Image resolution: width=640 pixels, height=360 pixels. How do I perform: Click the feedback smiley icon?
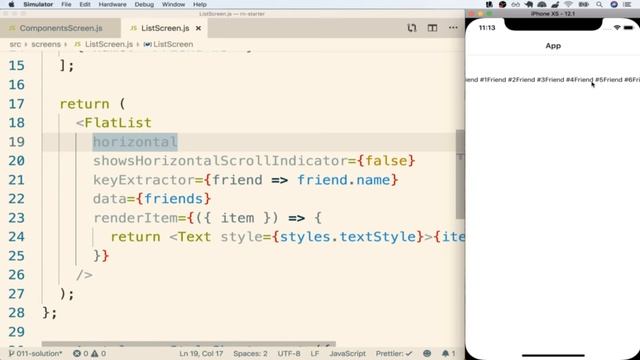pos(427,353)
